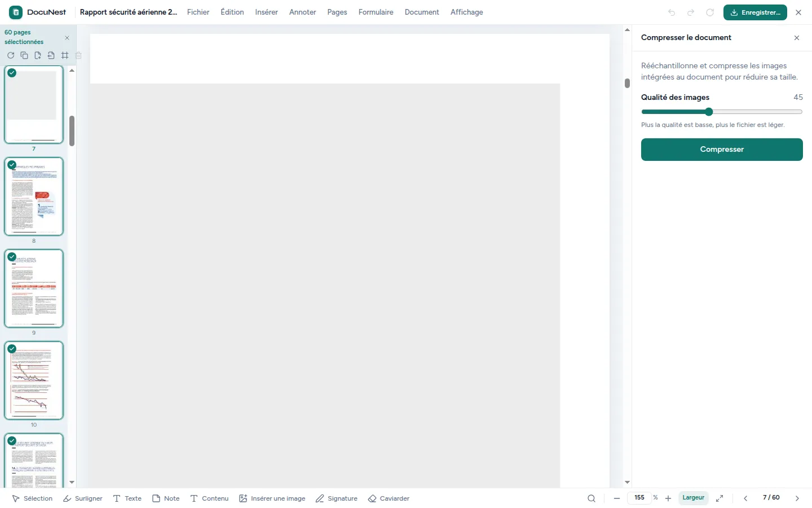Screen dimensions: 812x508
Task: Open the Formulaire menu
Action: [x=376, y=12]
